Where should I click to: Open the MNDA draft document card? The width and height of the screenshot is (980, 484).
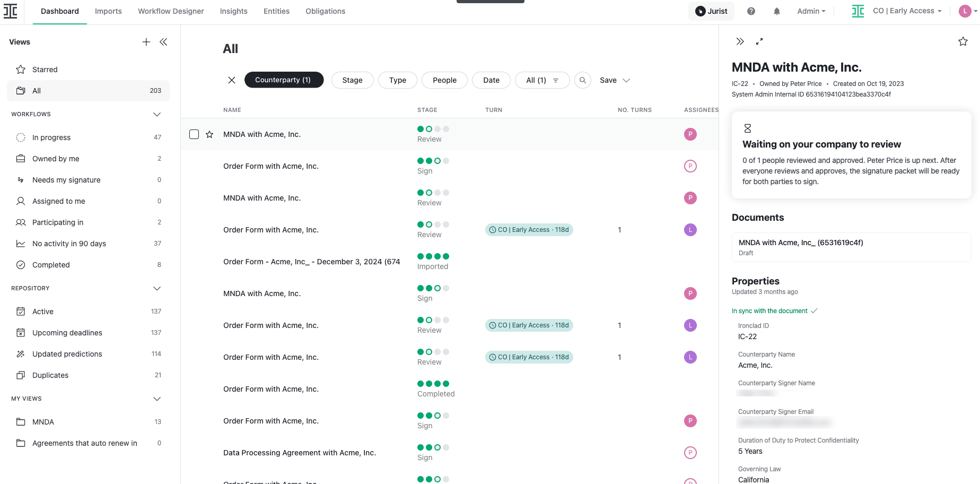(851, 247)
